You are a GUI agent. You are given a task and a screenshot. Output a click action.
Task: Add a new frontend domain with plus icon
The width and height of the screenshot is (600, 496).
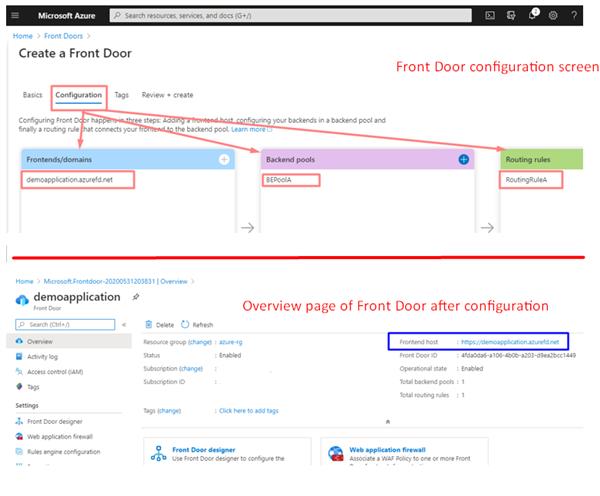coord(224,159)
